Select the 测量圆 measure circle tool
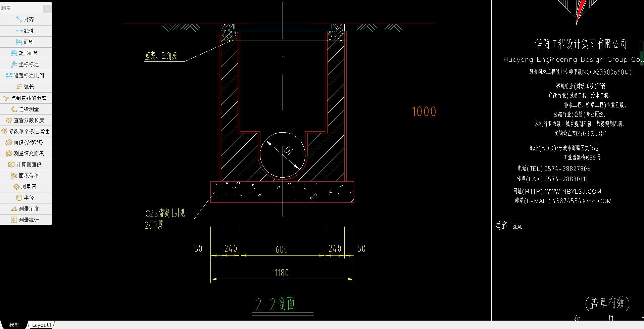 click(x=26, y=187)
